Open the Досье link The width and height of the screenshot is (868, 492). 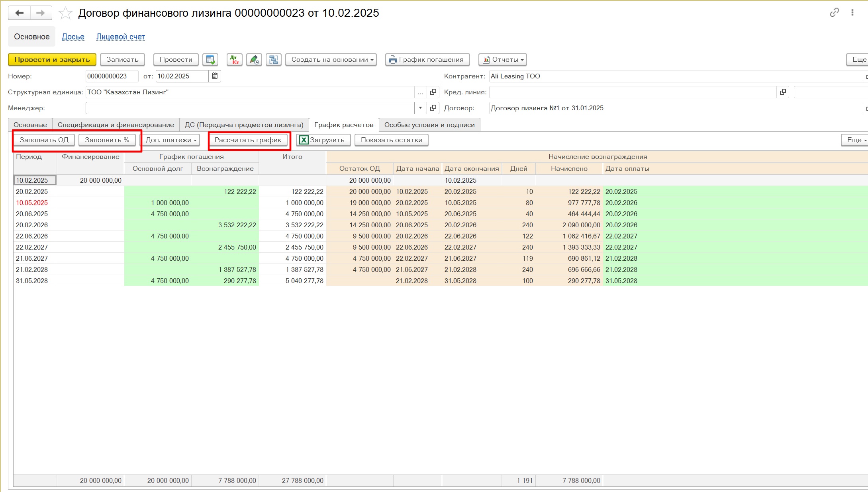click(x=73, y=37)
